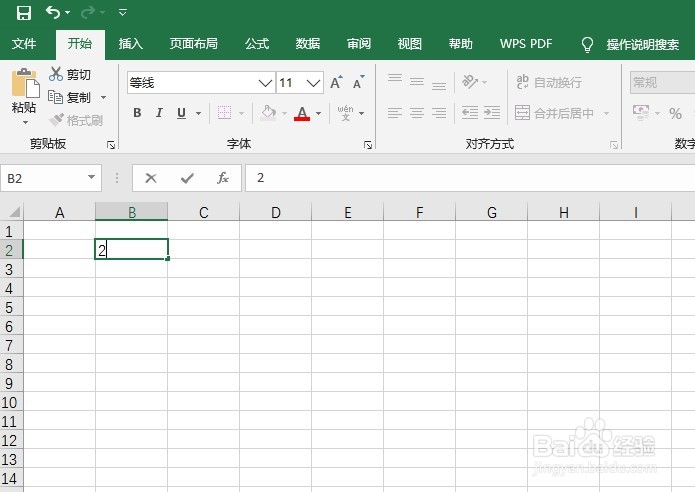Viewport: 695px width, 492px height.
Task: Open the WPS PDF tab
Action: point(526,43)
